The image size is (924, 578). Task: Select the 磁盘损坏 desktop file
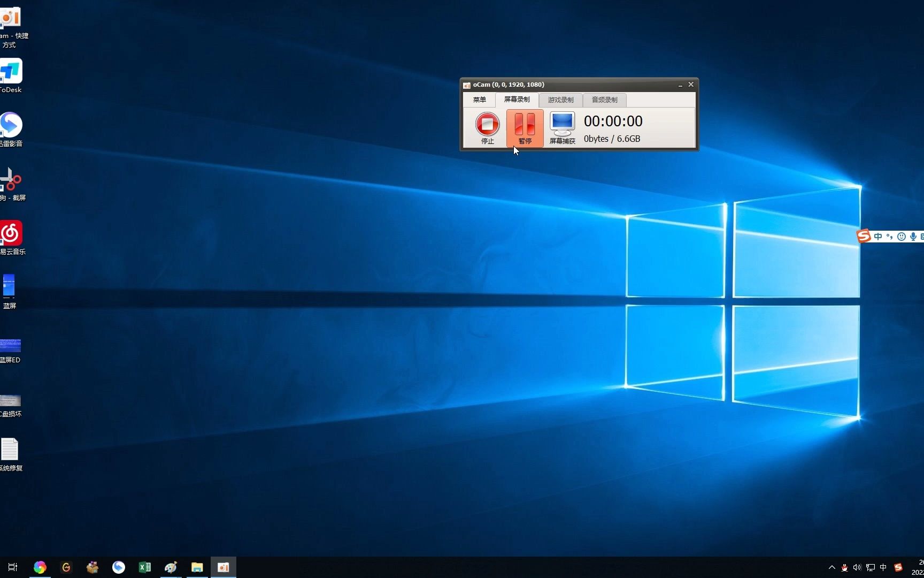click(10, 406)
